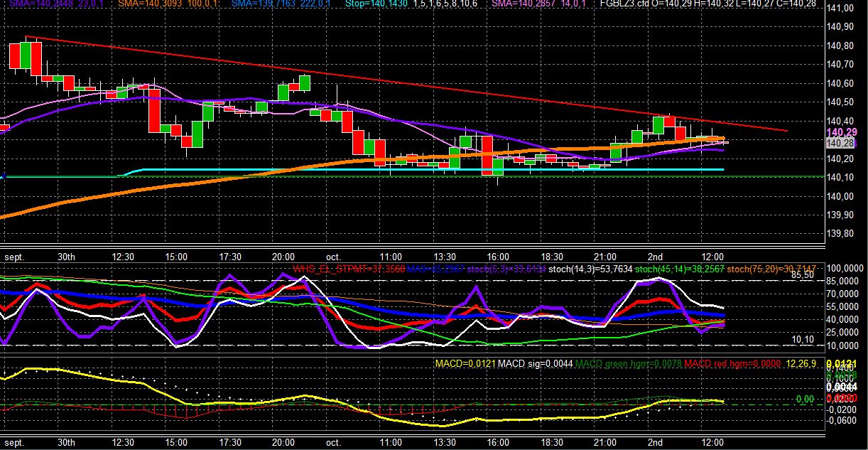Viewport: 868px width, 450px height.
Task: Click the 25,0000 stochastic scale value
Action: tap(841, 333)
